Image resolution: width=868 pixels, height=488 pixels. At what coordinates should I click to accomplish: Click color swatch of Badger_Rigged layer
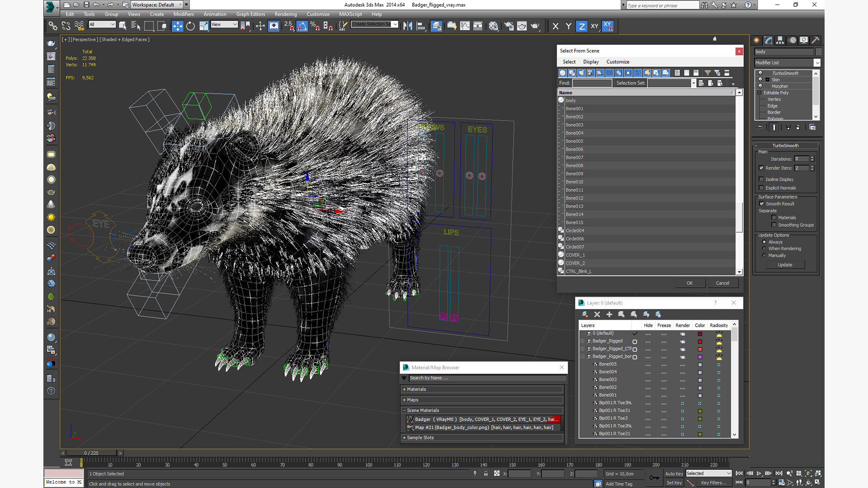point(700,342)
